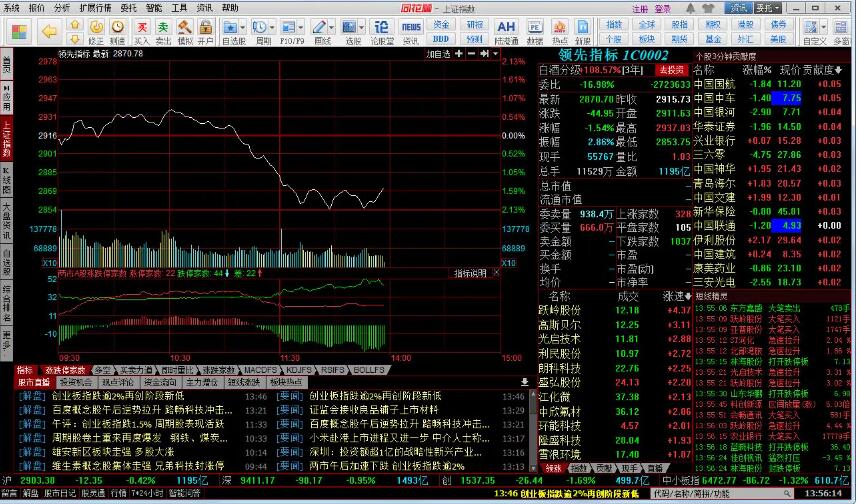The height and width of the screenshot is (504, 860).
Task: Open the NEWS 资讯 toolbar icon
Action: coord(411,26)
